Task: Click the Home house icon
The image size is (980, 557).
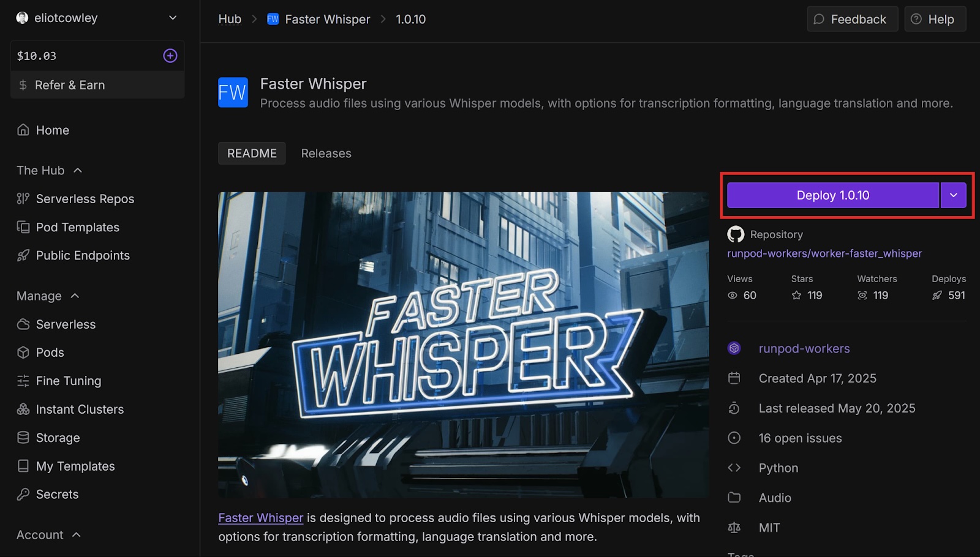Action: tap(23, 130)
